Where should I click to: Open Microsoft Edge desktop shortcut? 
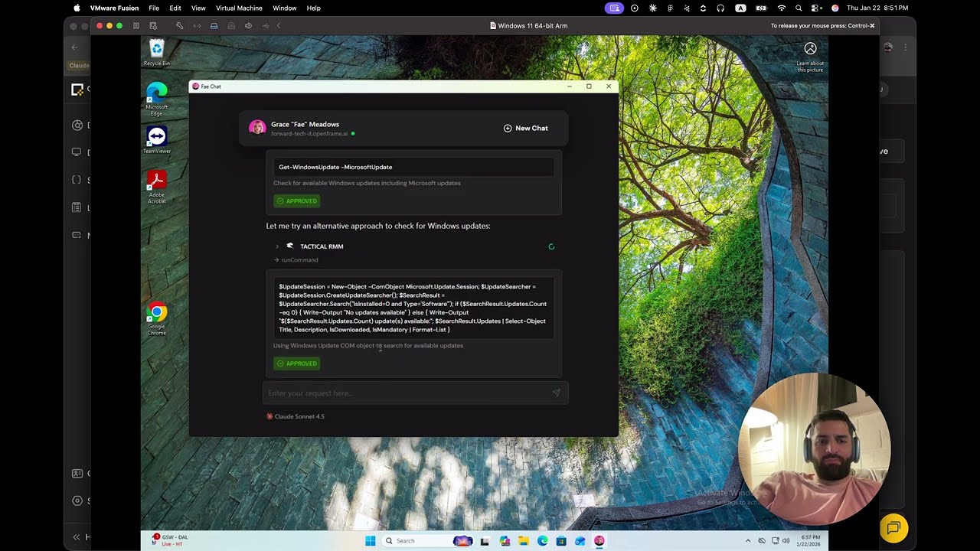pyautogui.click(x=156, y=98)
